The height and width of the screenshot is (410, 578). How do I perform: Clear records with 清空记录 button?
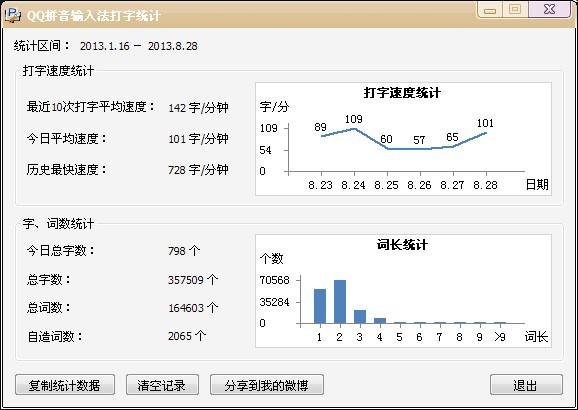162,385
